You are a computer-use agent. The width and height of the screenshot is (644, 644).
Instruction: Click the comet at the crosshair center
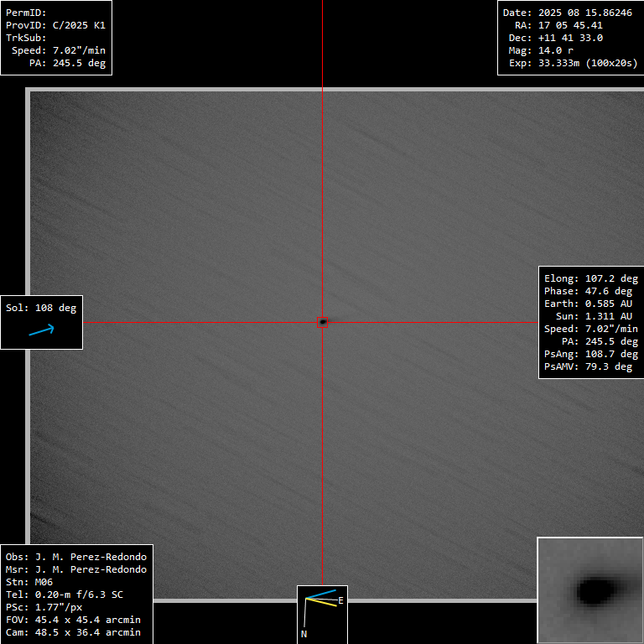point(323,322)
